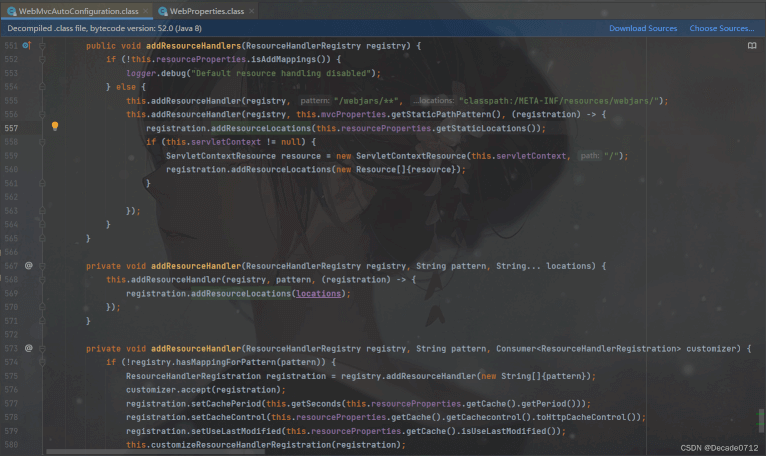Click the underlined 'locations' parameter on line 569
The height and width of the screenshot is (456, 766).
(319, 293)
